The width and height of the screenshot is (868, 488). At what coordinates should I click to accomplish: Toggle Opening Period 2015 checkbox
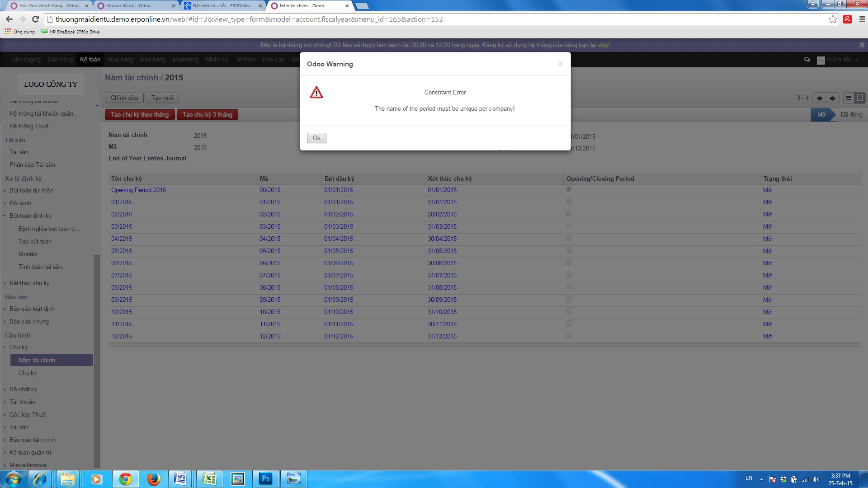(569, 189)
